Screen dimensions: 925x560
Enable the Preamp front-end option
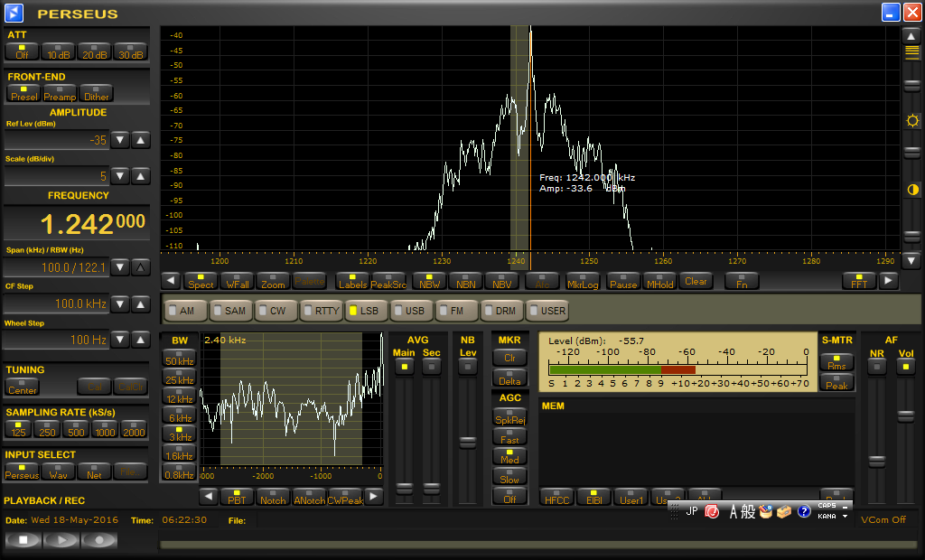60,93
